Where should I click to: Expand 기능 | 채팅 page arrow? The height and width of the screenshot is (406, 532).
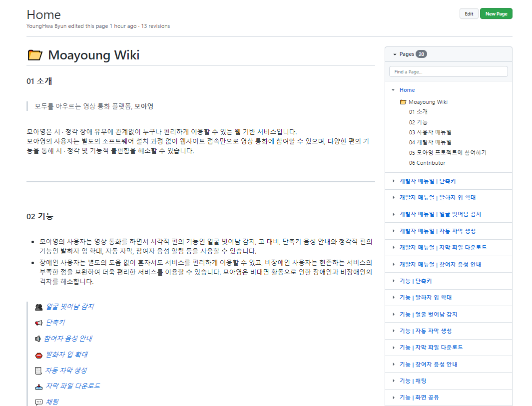[x=394, y=381]
